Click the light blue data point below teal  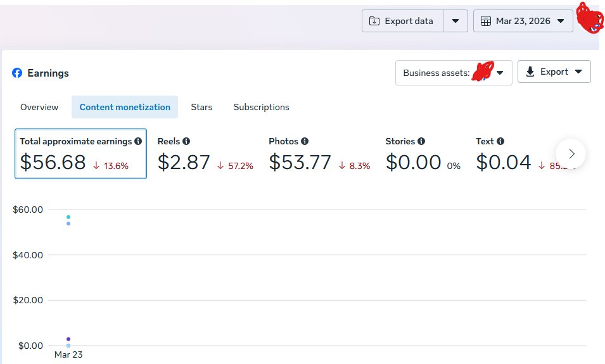pos(68,223)
